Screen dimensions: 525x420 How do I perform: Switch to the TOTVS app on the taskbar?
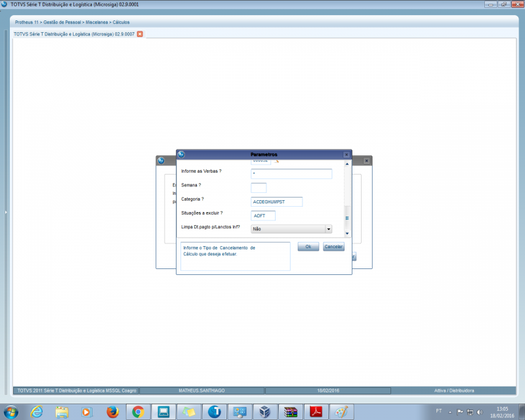pos(215,412)
